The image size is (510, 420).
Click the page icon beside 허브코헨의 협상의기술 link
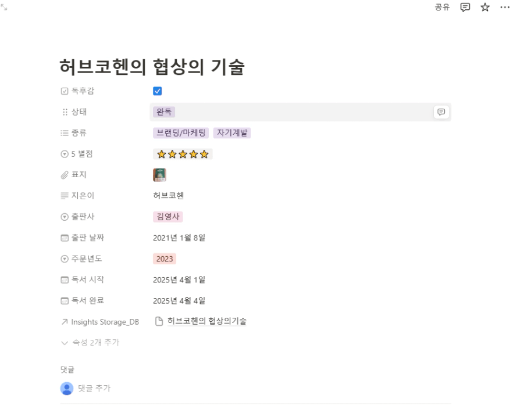[159, 322]
